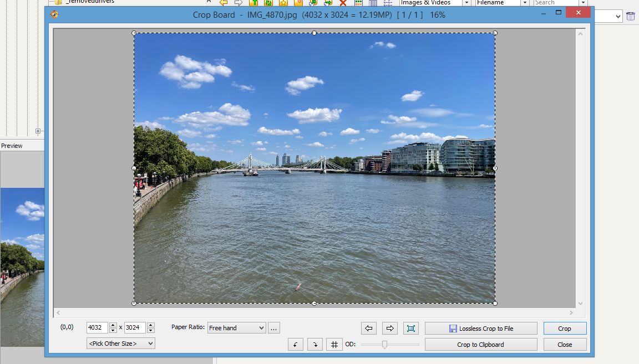Viewport: 639px width, 364px height.
Task: Click the 'Paper Ratio:' label
Action: coord(188,327)
